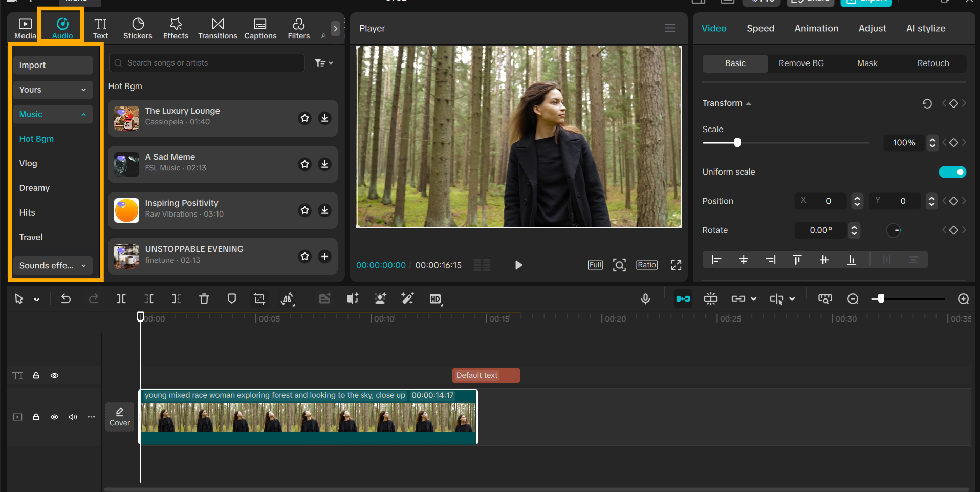The image size is (980, 492).
Task: Click the Search songs or artists field
Action: point(207,63)
